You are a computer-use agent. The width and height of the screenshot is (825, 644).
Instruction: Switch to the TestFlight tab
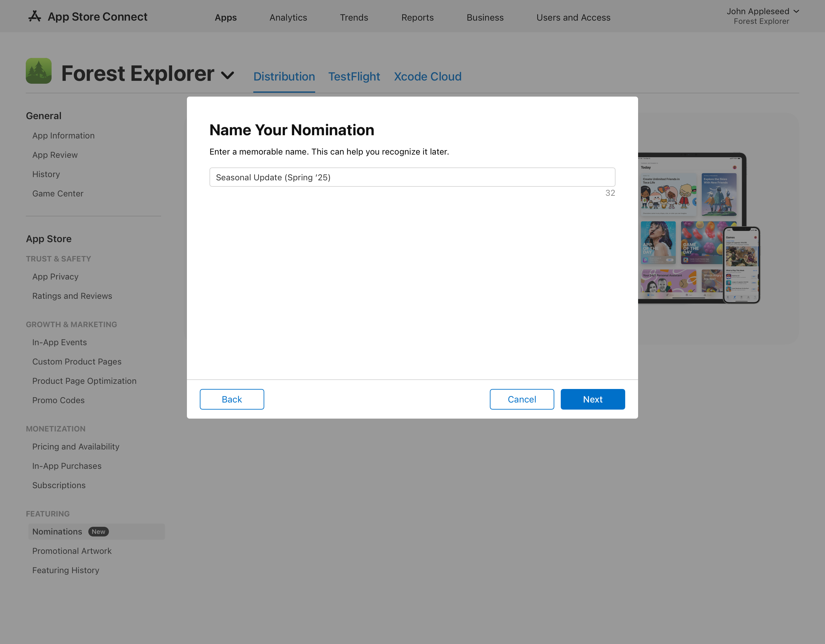(354, 76)
